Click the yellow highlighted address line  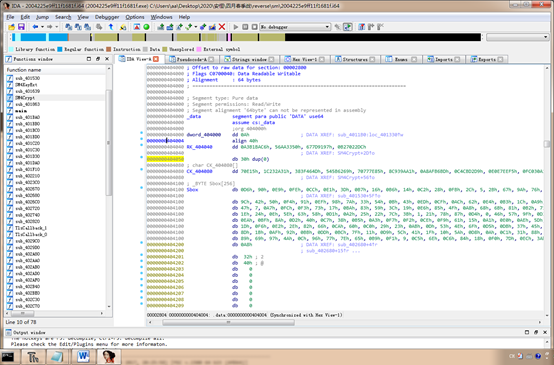tap(165, 159)
